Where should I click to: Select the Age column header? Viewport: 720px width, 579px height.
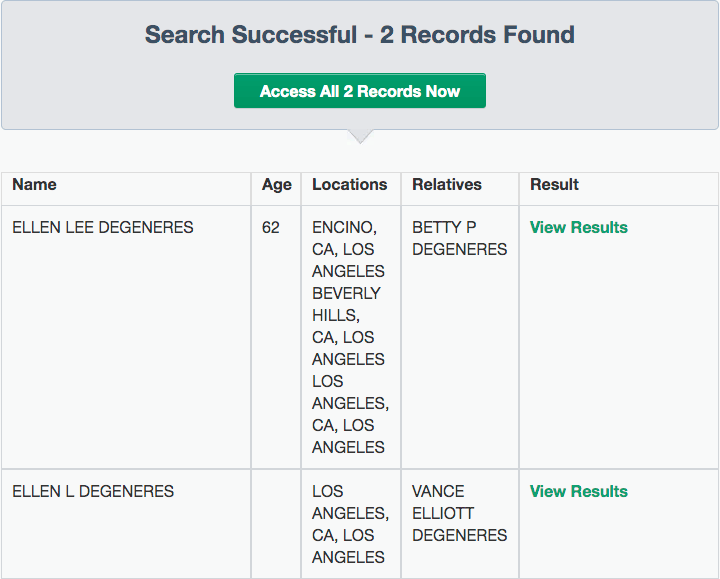point(276,185)
